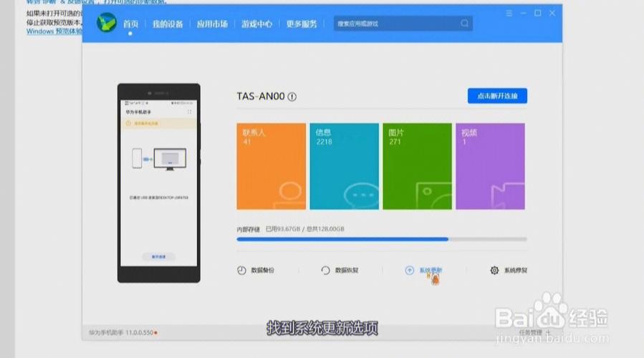Click the HiSuite bird logo

106,23
